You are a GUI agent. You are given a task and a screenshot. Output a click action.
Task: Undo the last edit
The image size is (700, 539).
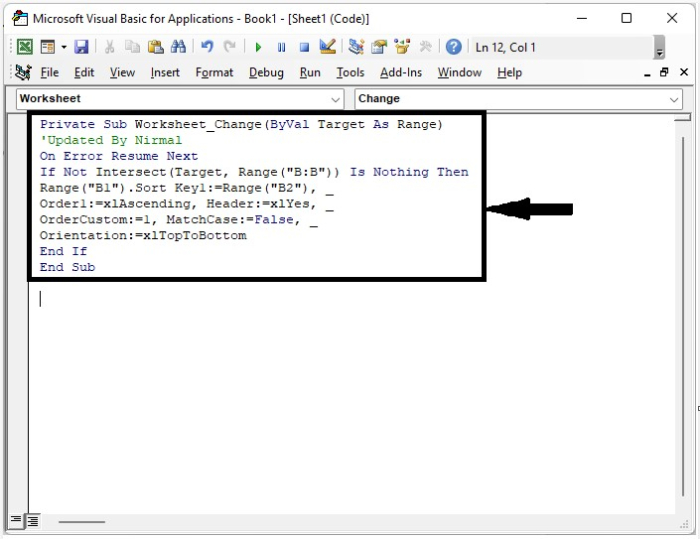pos(207,47)
